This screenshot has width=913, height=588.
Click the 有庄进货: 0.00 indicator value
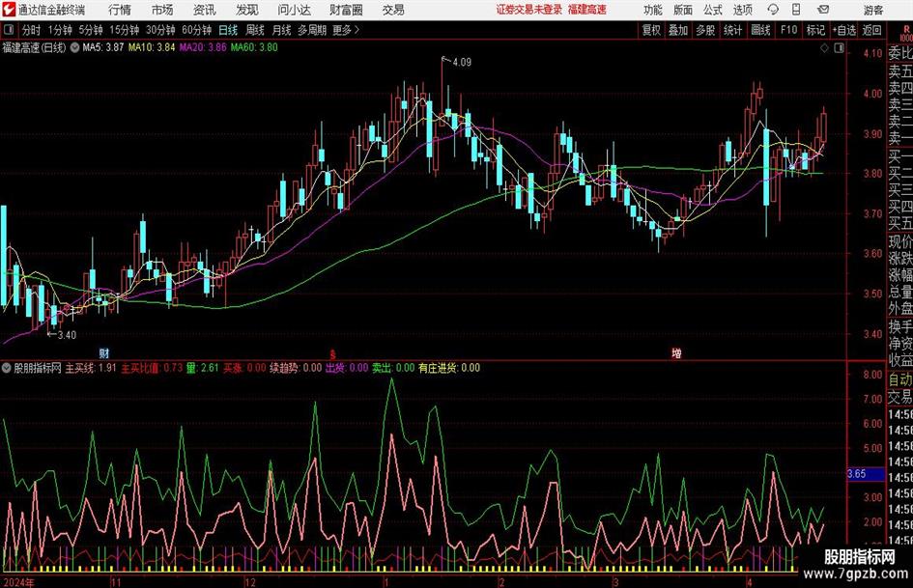click(x=449, y=368)
